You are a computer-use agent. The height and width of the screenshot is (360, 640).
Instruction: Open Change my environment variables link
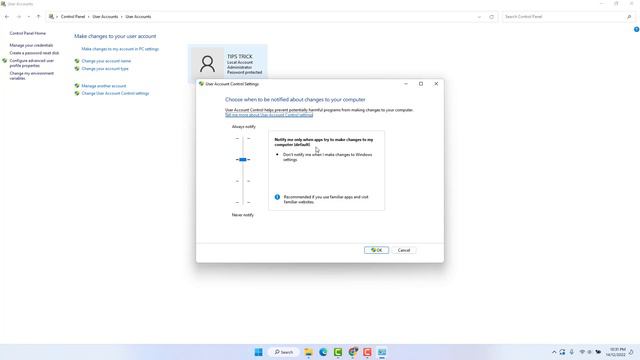[x=32, y=76]
